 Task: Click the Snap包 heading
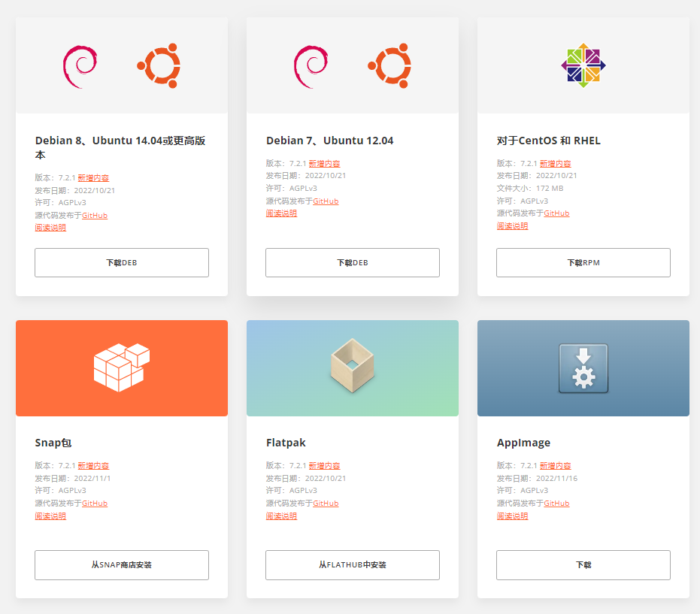click(x=53, y=443)
